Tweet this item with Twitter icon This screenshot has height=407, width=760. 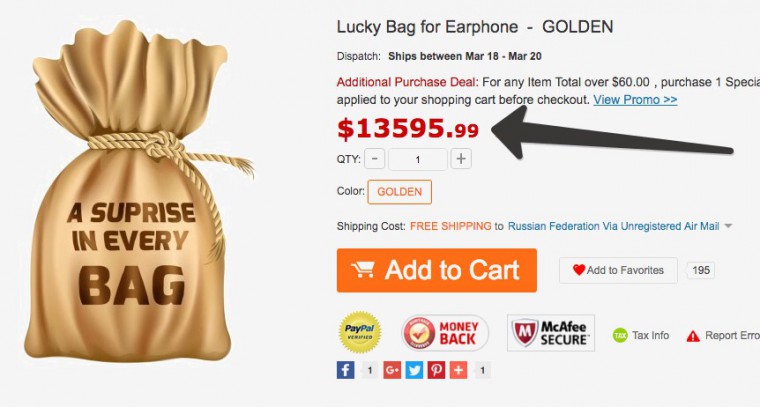[x=414, y=370]
